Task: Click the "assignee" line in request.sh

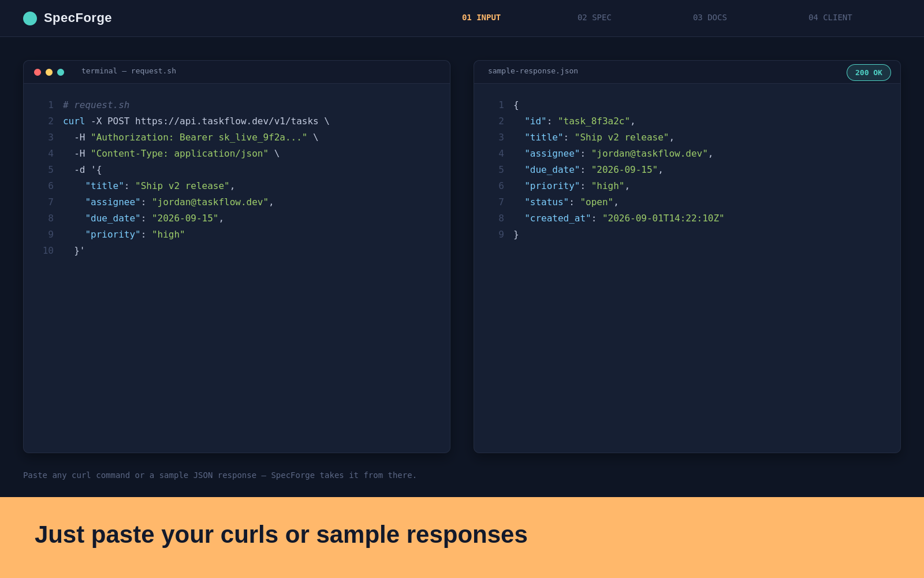Action: (x=180, y=202)
